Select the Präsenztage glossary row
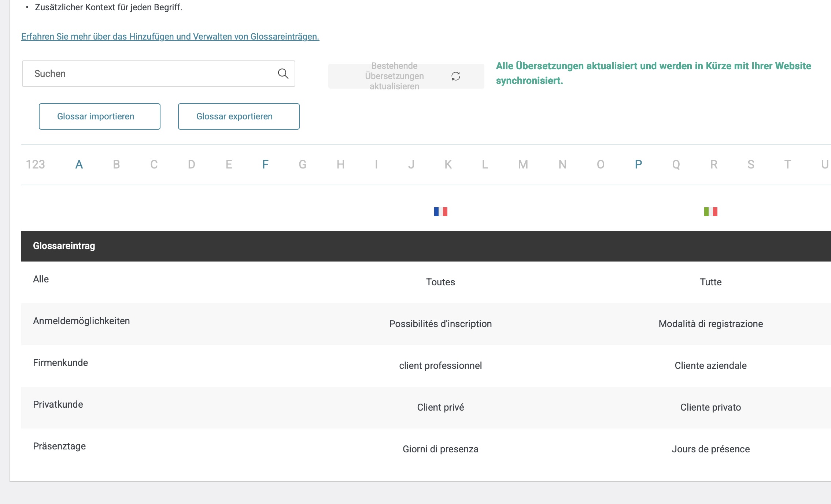The height and width of the screenshot is (504, 831). pyautogui.click(x=59, y=446)
